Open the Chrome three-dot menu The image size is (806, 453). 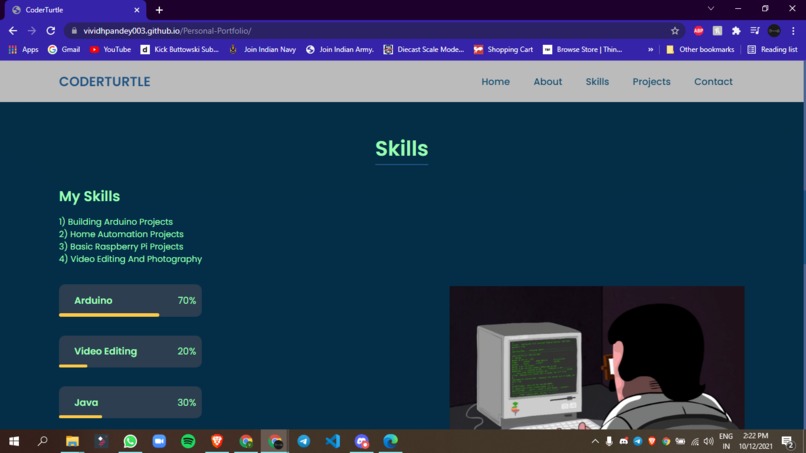[793, 31]
